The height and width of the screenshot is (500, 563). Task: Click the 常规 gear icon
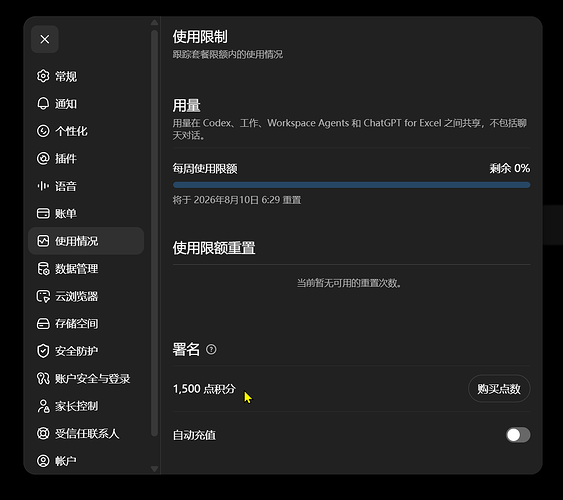point(43,76)
